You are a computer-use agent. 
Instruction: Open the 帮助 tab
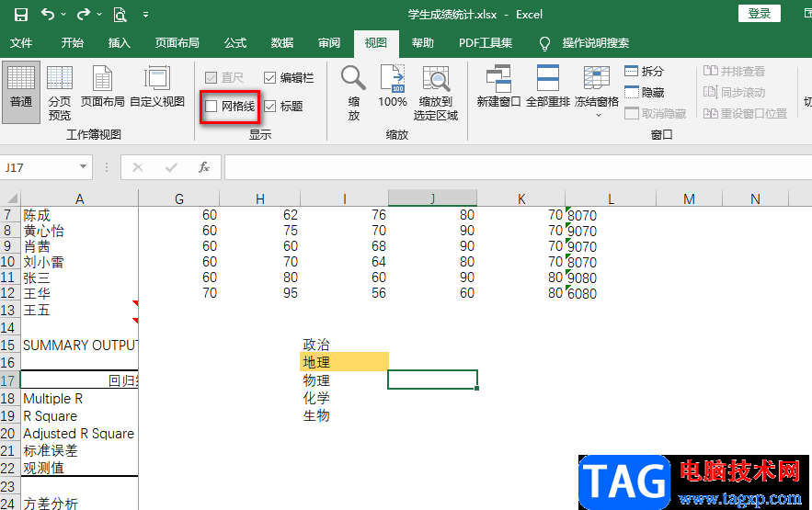[x=423, y=43]
